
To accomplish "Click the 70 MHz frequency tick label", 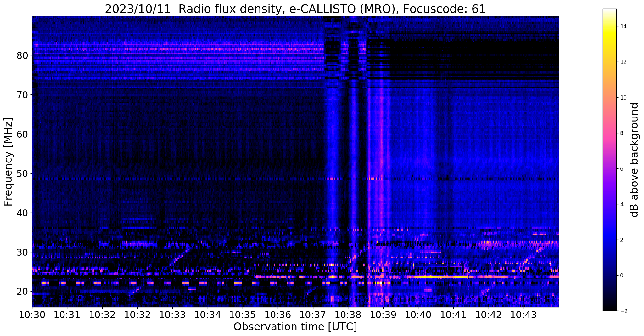I will tap(22, 95).
